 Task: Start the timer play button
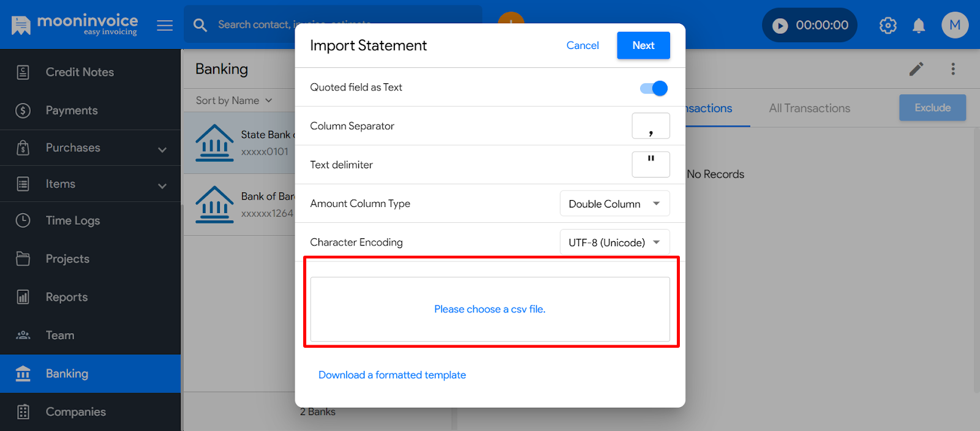click(780, 25)
